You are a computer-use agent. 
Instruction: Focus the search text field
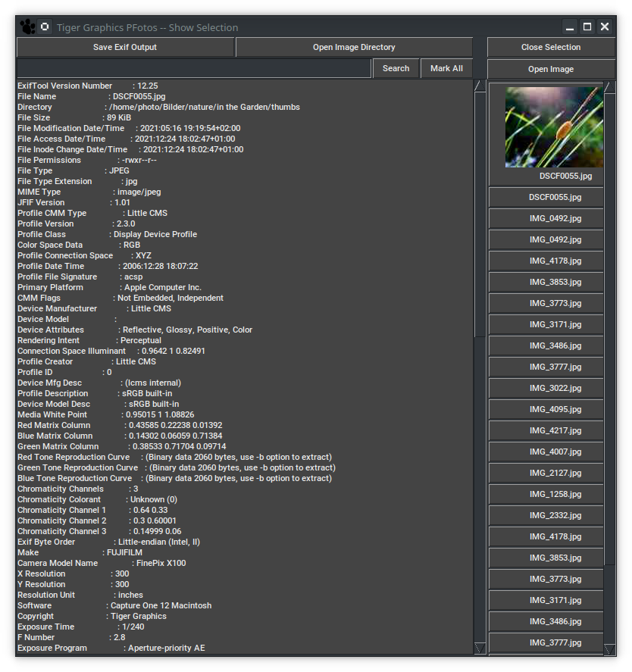pos(194,68)
